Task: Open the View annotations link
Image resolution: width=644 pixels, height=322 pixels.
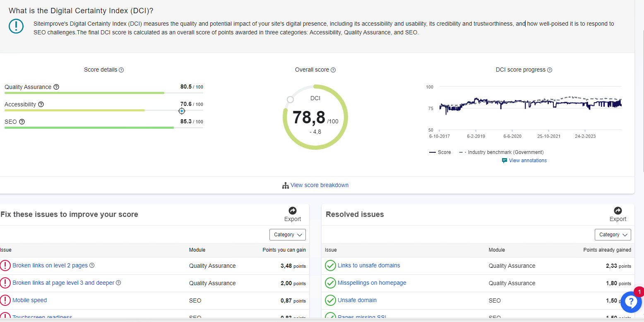Action: (x=527, y=161)
